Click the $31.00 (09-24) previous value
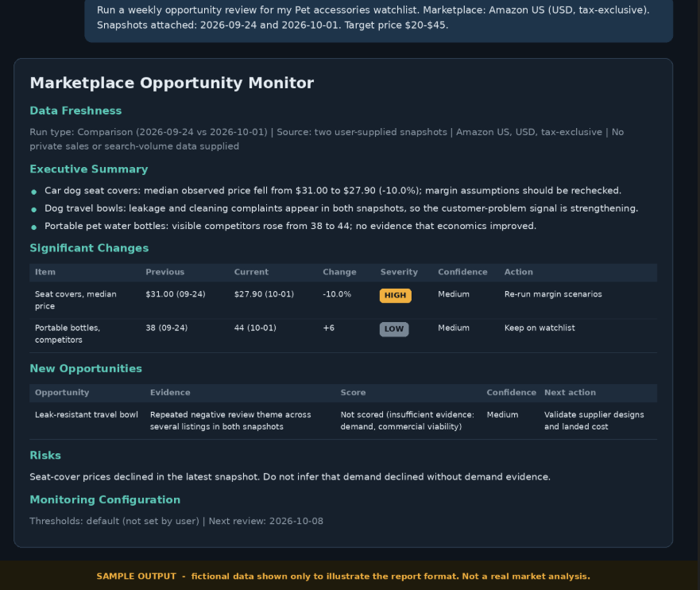Viewport: 700px width, 590px height. [176, 294]
